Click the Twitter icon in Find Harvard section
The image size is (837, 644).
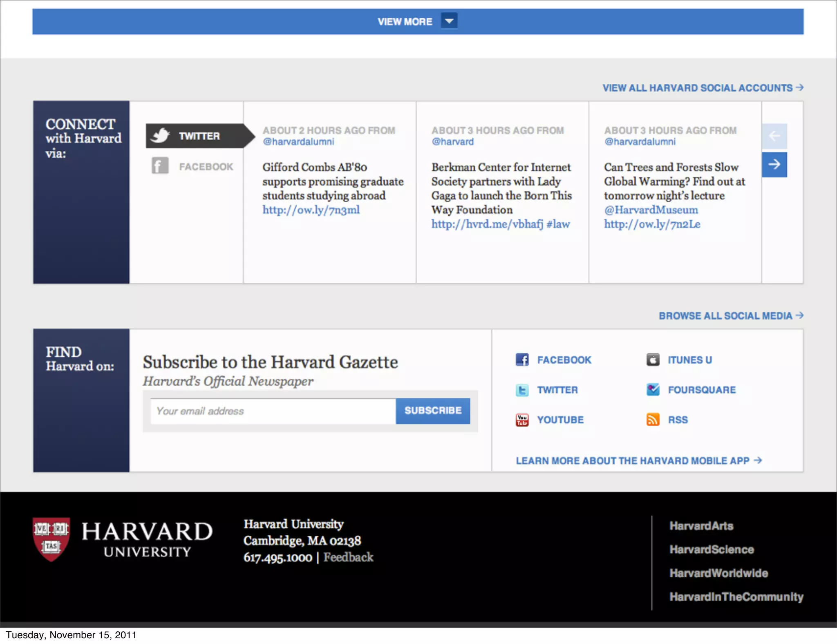pyautogui.click(x=522, y=390)
